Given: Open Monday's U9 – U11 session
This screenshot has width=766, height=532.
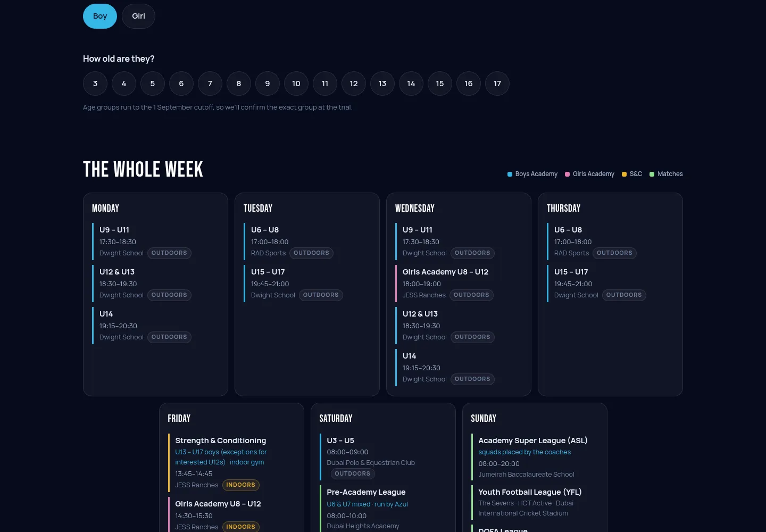Looking at the screenshot, I should pos(156,242).
